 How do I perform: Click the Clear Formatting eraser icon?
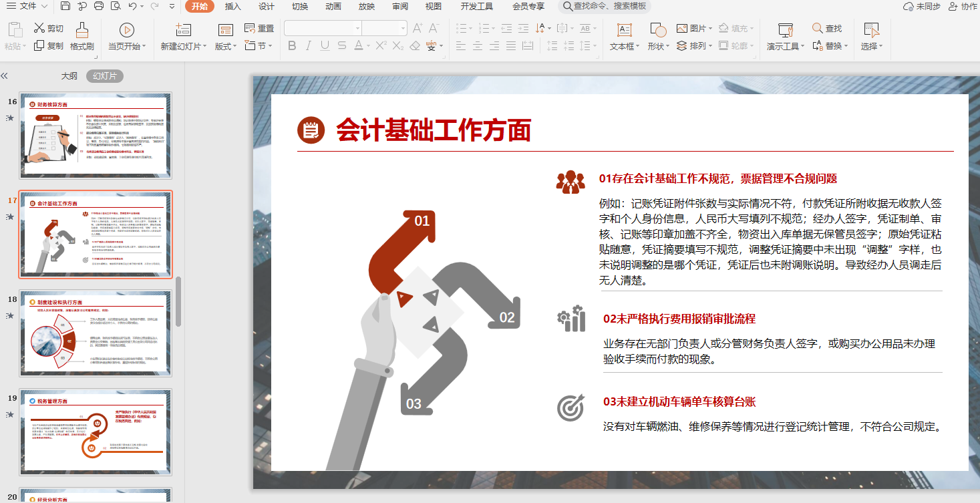(x=415, y=46)
